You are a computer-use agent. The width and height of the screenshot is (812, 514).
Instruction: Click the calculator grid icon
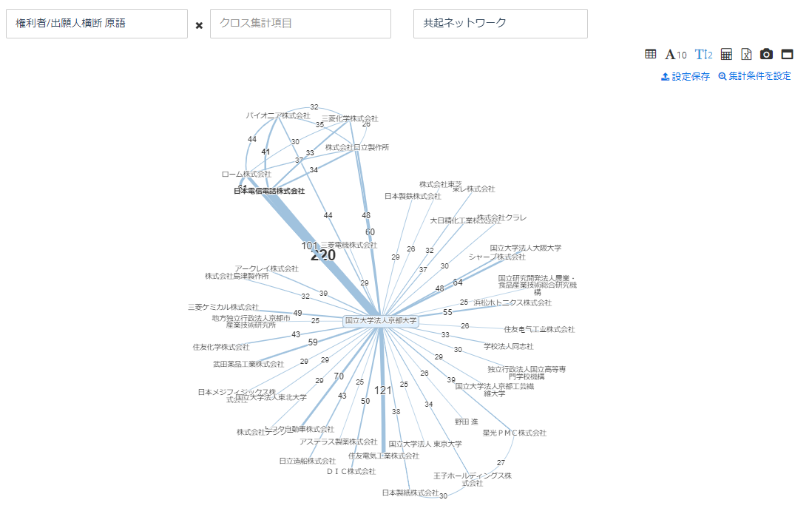tap(726, 54)
